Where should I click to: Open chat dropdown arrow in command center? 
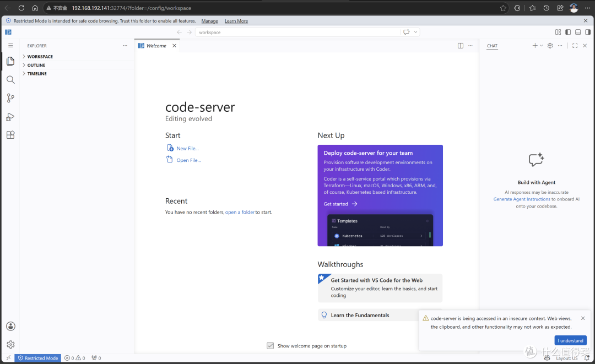tap(415, 32)
